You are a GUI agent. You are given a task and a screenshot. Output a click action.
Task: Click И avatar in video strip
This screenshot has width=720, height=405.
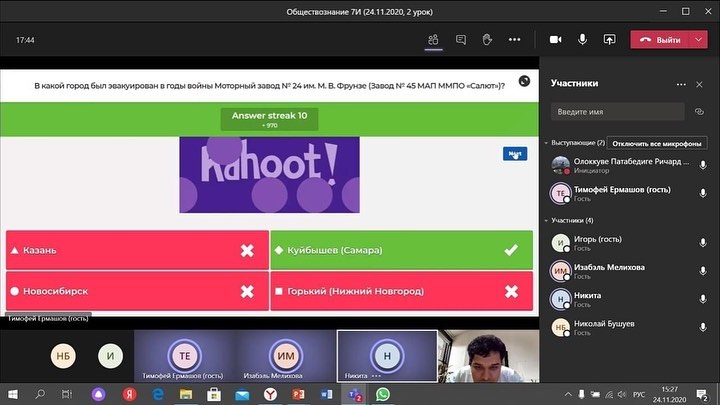(x=110, y=356)
